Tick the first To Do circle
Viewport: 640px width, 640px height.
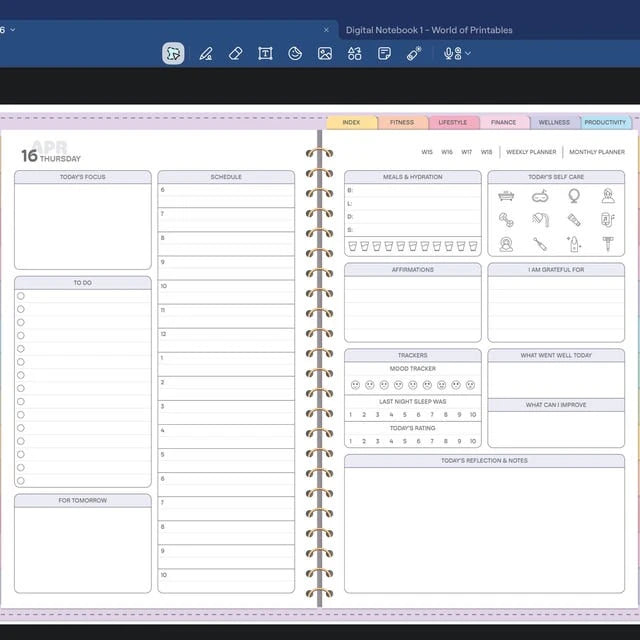pyautogui.click(x=21, y=296)
